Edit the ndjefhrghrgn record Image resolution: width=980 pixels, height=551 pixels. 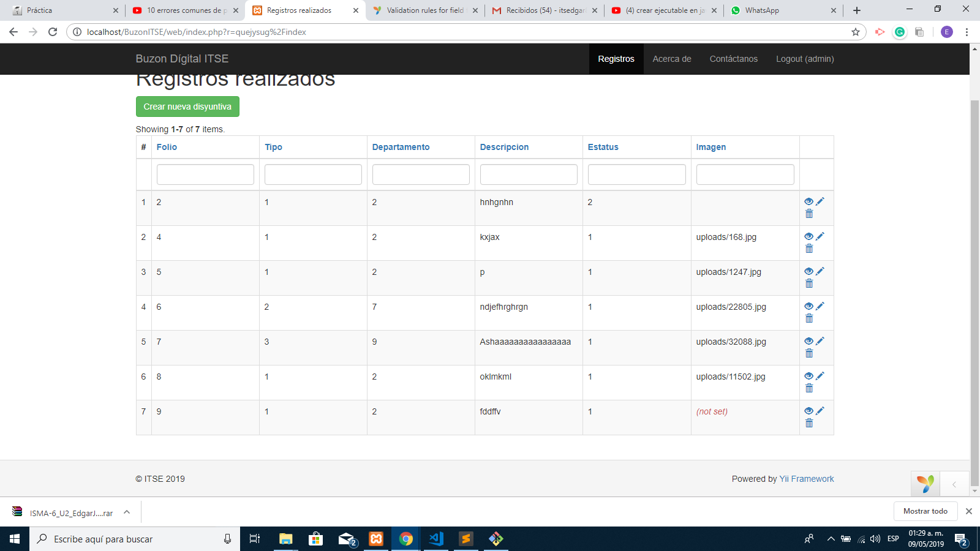[820, 306]
